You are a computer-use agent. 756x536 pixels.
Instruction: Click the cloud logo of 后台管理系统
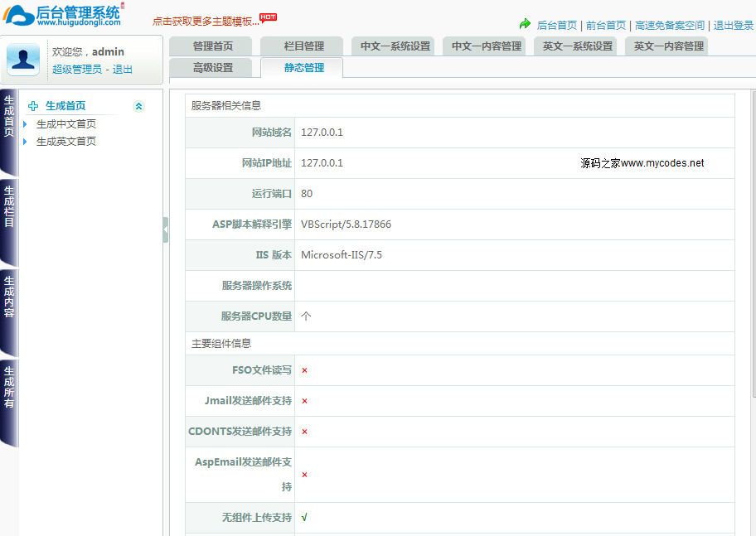18,16
